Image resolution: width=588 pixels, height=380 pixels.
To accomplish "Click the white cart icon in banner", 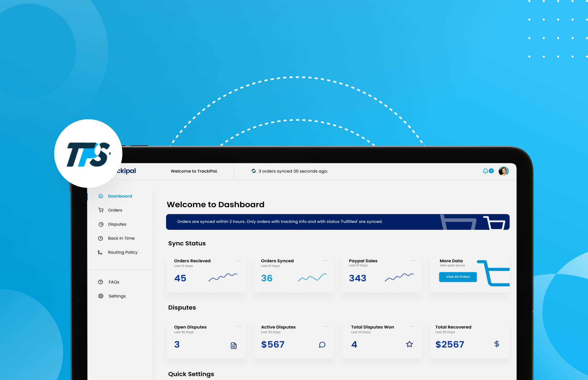I will 494,223.
